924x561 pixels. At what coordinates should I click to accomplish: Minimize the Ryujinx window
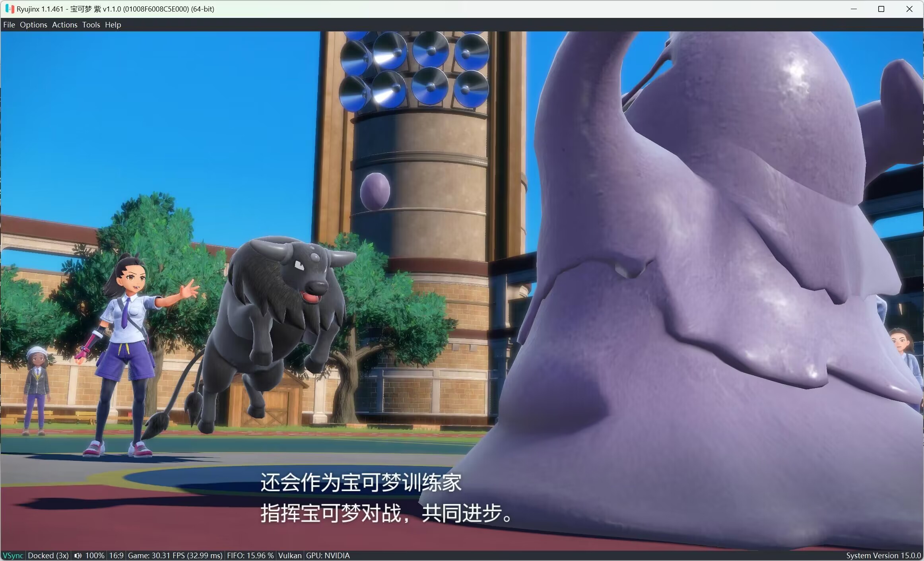coord(854,9)
